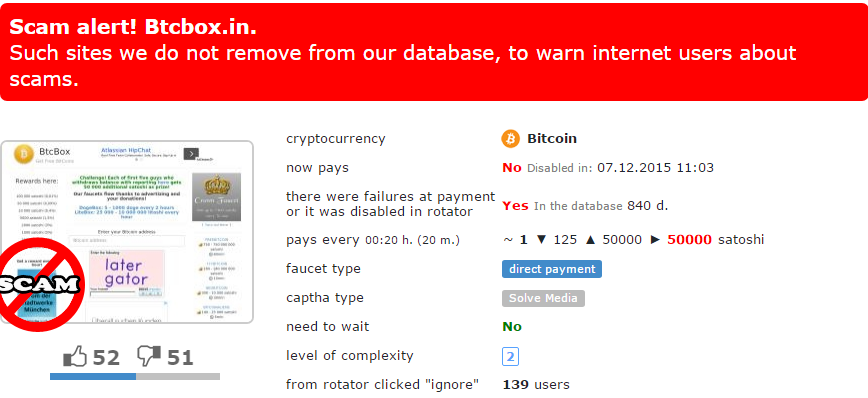Click the thumbs down icon
Image resolution: width=868 pixels, height=398 pixels.
[x=148, y=356]
